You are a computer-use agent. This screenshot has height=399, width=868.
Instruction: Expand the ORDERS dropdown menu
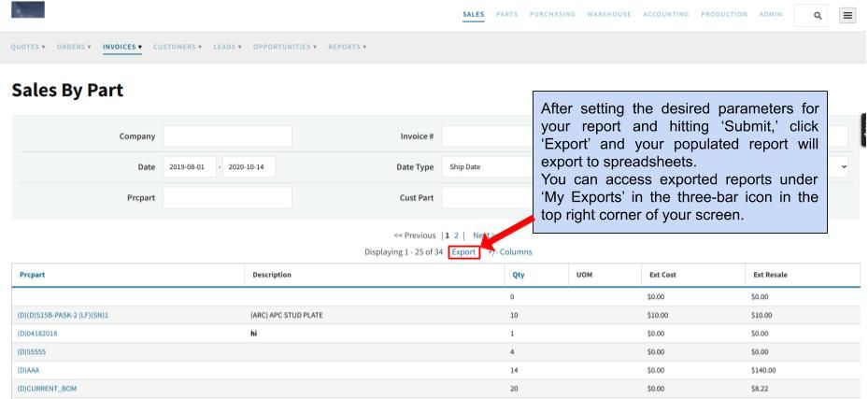point(74,47)
